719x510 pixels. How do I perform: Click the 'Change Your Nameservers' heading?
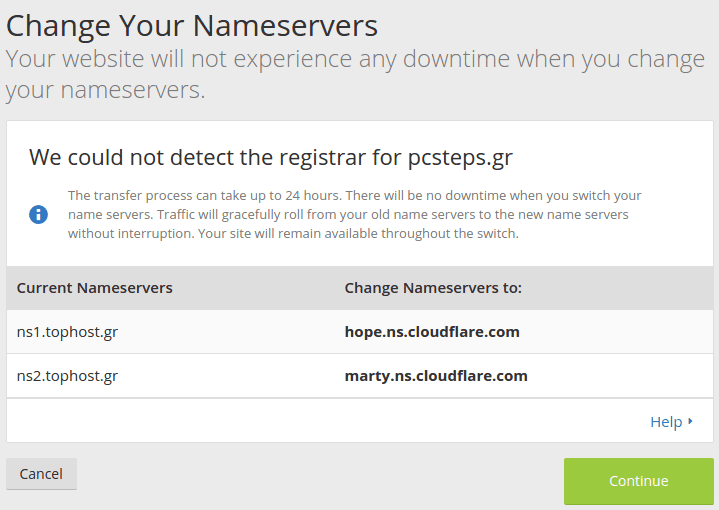[192, 26]
